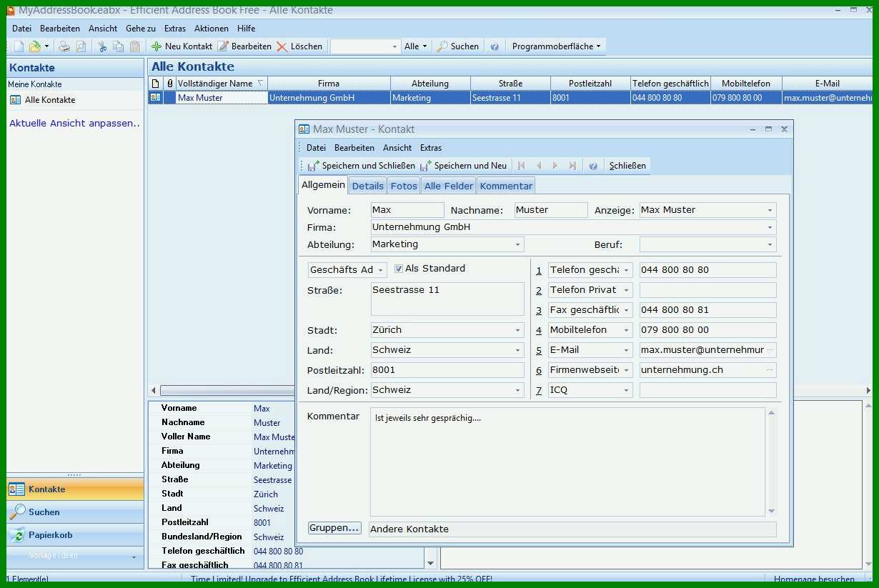The width and height of the screenshot is (879, 588).
Task: Open the Alle filter dropdown in toolbar
Action: pos(416,46)
